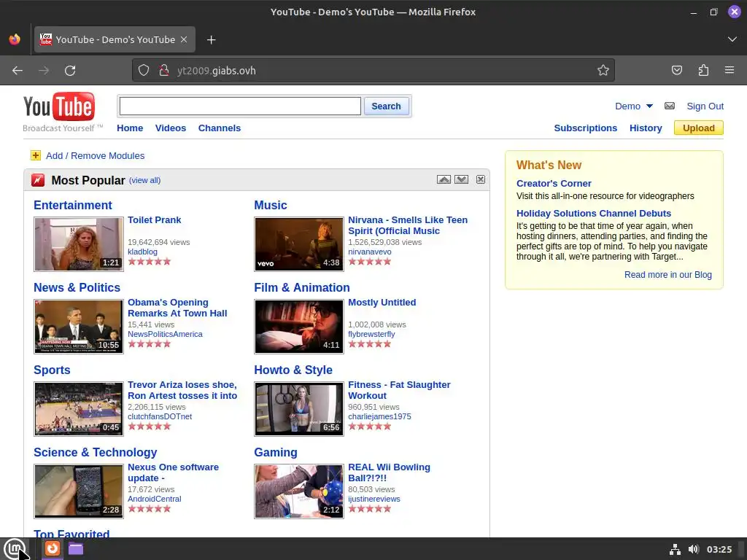Open the Sports category heading
Screen dimensions: 747x560
pyautogui.click(x=52, y=370)
